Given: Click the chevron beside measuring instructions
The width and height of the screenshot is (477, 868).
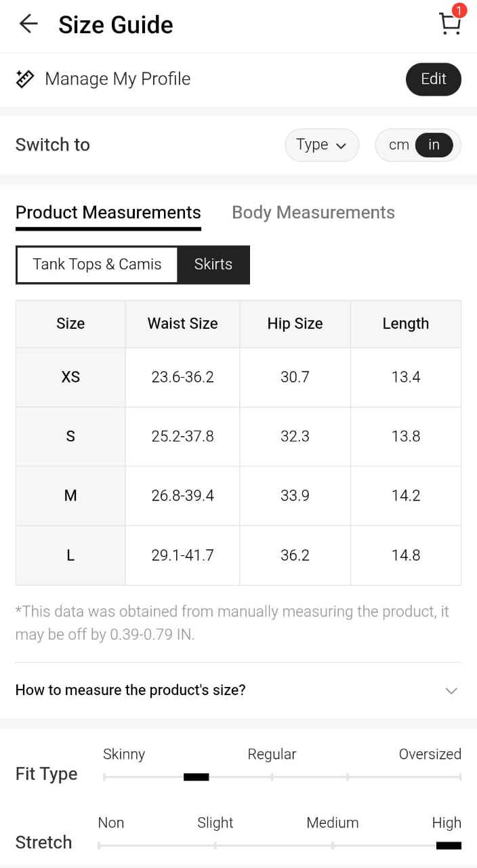Looking at the screenshot, I should 451,691.
